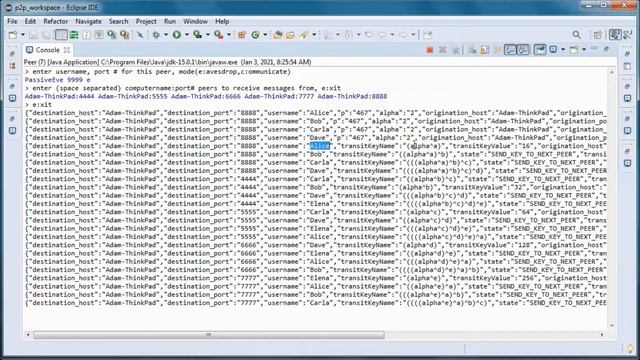Expand the Display Selected Console dropdown arrow
This screenshot has width=640, height=360.
[563, 50]
